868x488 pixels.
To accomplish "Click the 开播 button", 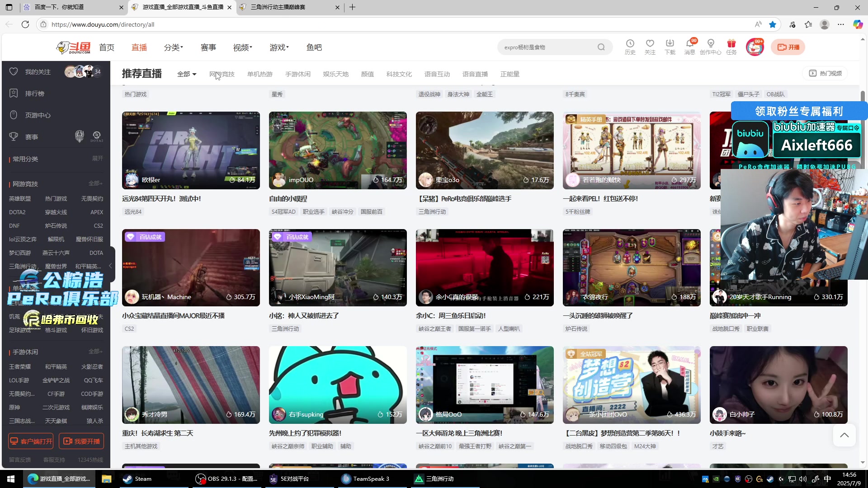I will (788, 47).
